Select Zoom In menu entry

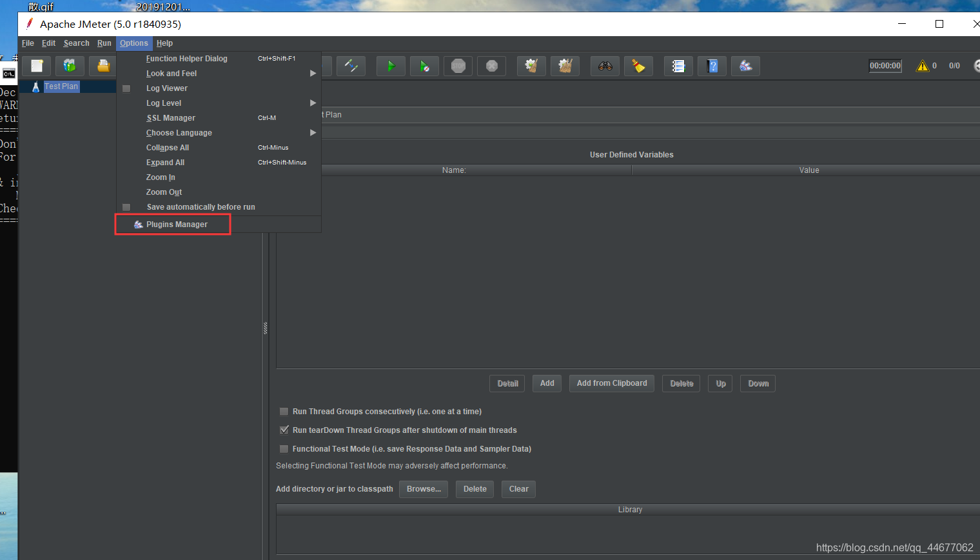(x=219, y=177)
